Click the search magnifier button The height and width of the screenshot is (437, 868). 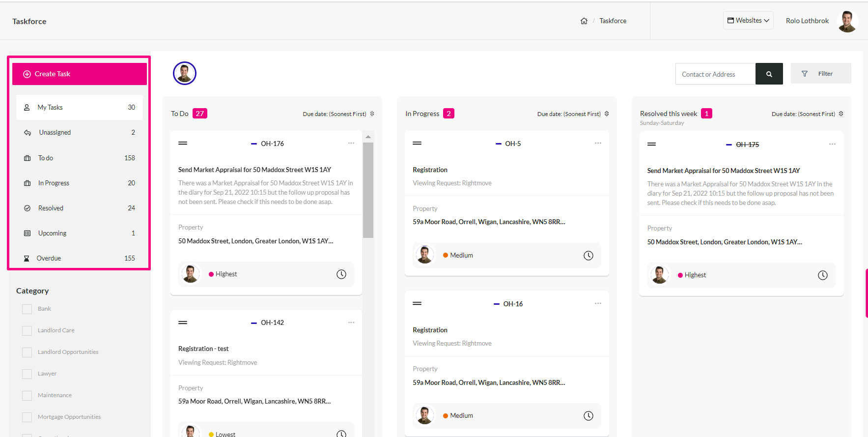[769, 74]
